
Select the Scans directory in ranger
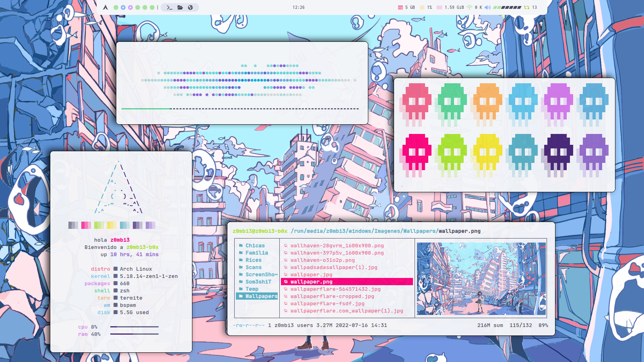point(254,267)
